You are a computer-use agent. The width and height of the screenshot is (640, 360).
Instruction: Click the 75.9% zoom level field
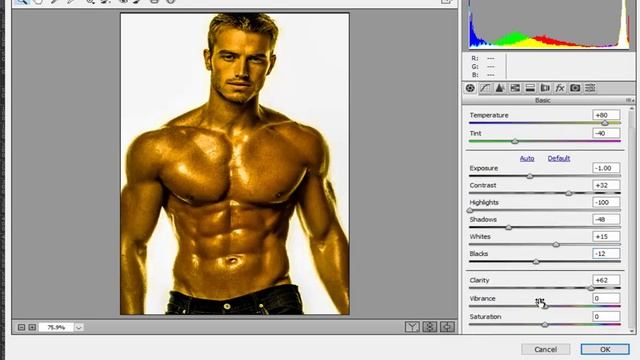(56, 327)
